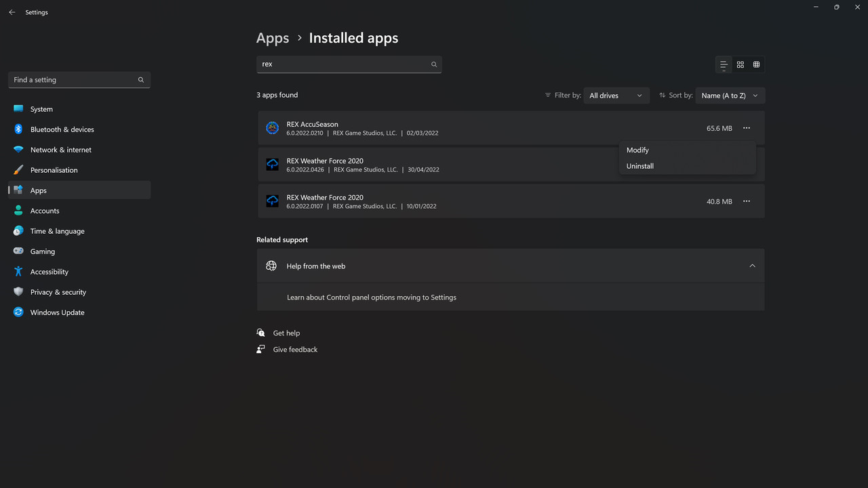Open Accounts settings
This screenshot has height=488, width=868.
(x=79, y=211)
